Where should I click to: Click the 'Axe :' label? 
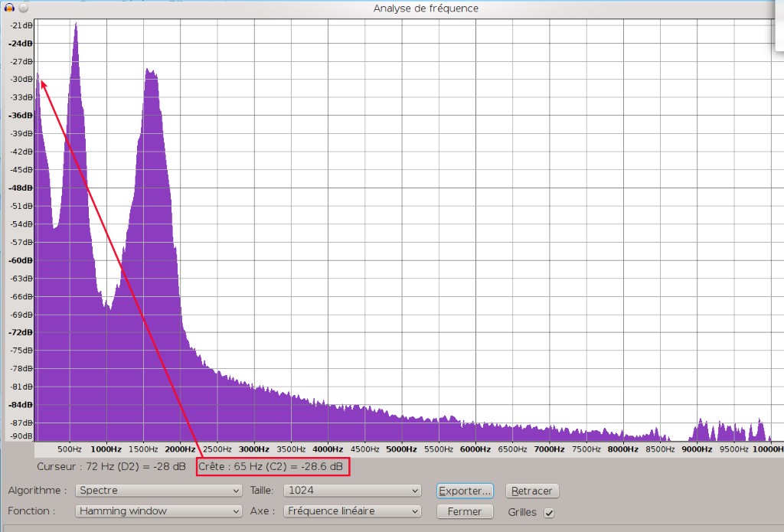[x=263, y=511]
